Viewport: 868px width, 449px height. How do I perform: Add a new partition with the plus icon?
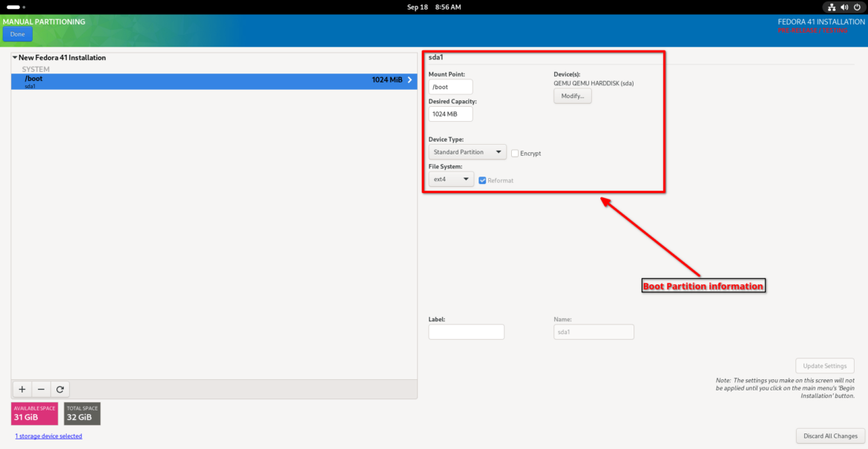(22, 389)
